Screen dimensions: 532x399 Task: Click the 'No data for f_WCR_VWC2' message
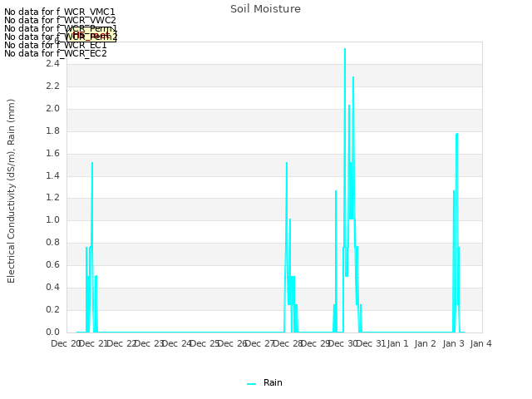pos(60,20)
